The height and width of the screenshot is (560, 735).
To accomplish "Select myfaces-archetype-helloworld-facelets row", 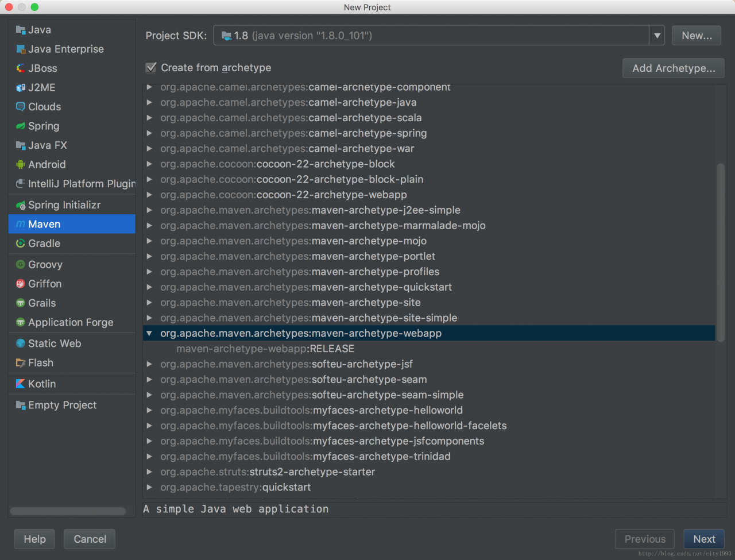I will pos(429,426).
